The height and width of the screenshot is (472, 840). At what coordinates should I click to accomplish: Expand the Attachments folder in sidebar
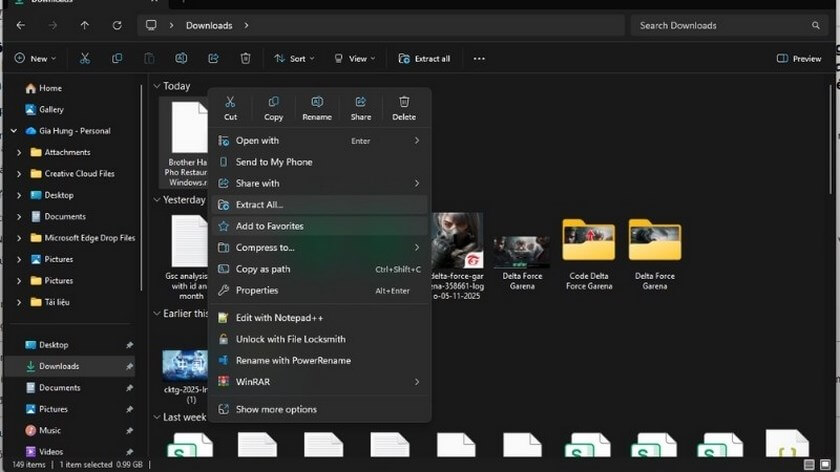coord(20,152)
